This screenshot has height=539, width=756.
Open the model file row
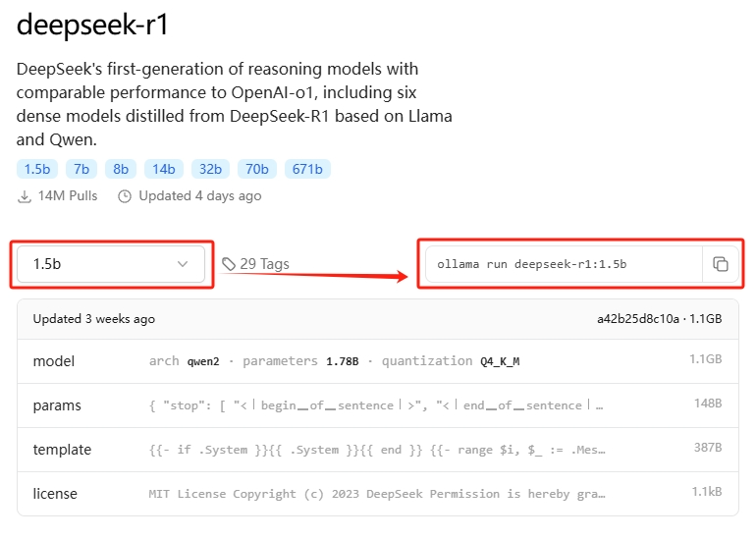point(377,361)
